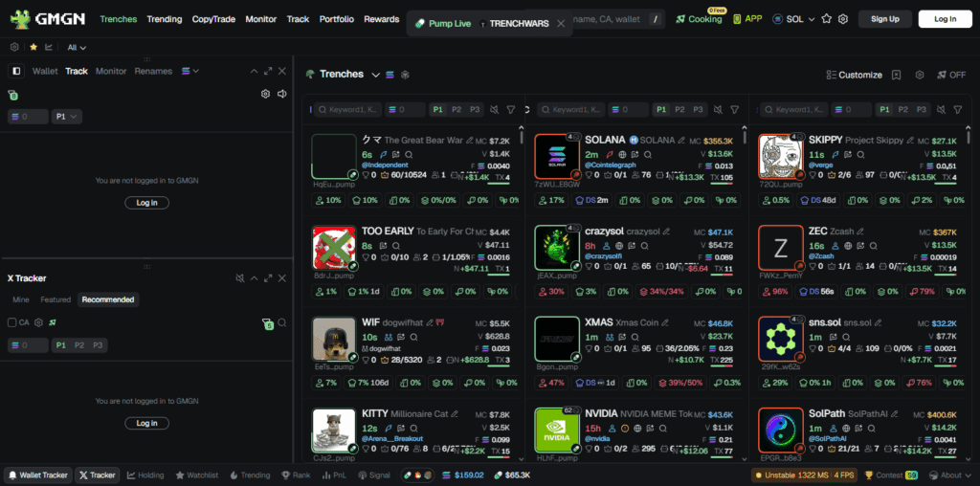Open the Portfolio nav tab
The image size is (980, 486).
[x=337, y=19]
